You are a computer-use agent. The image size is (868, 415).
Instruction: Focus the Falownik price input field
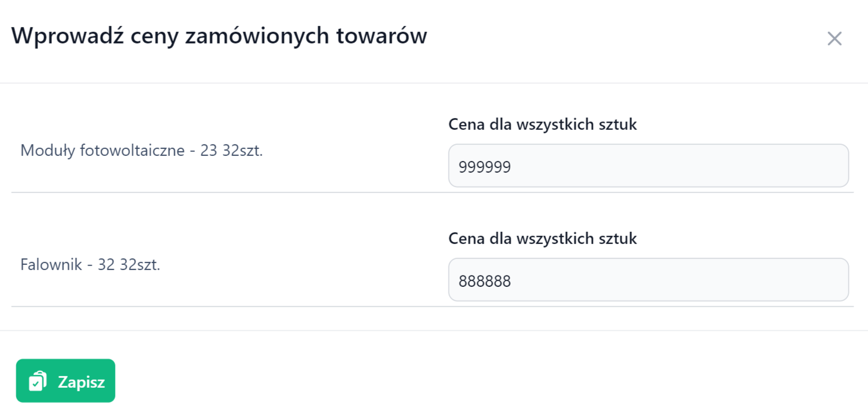(648, 280)
